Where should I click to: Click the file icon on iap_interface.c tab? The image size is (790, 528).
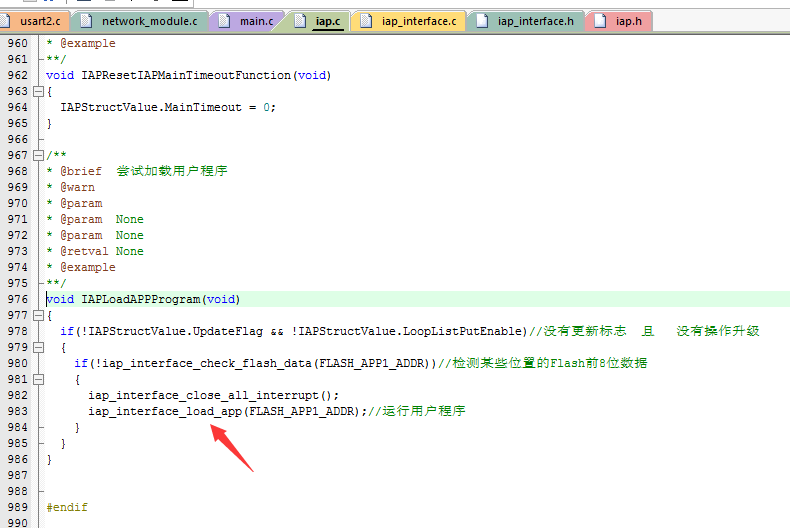point(366,21)
